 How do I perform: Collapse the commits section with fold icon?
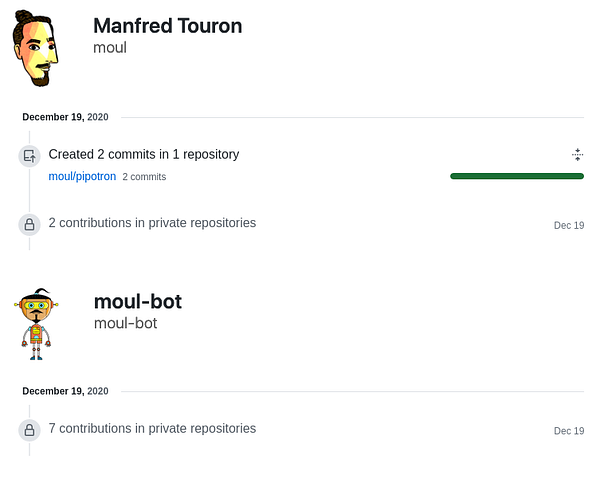click(x=577, y=154)
